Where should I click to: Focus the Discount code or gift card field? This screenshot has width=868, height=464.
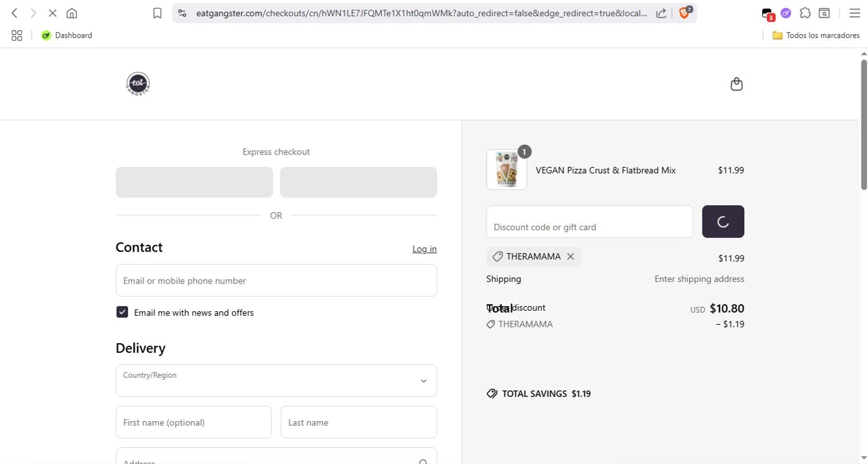click(590, 222)
